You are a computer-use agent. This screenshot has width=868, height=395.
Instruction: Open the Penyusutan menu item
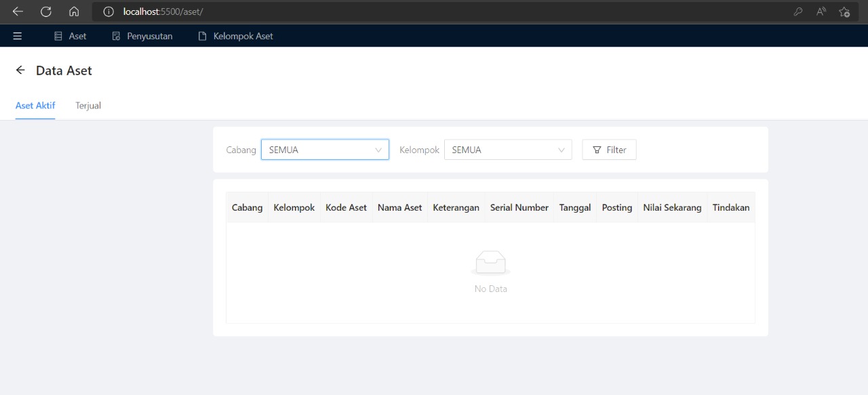coord(142,36)
